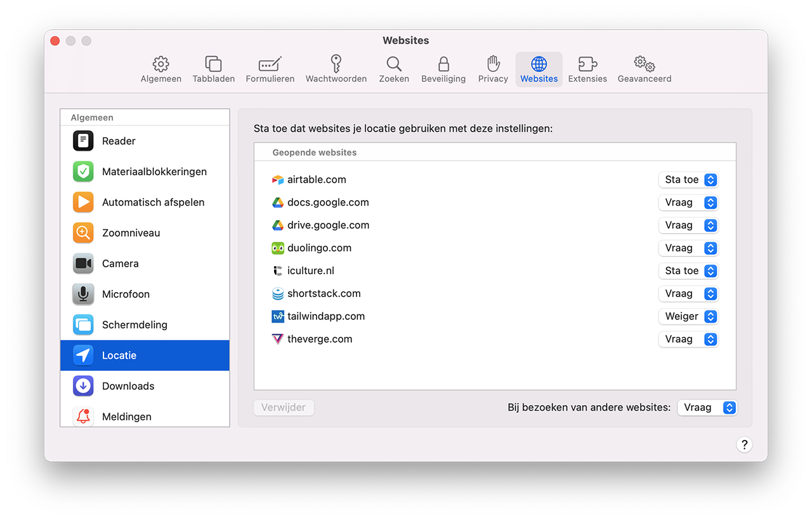
Task: Click the Websites globe icon
Action: click(x=539, y=64)
